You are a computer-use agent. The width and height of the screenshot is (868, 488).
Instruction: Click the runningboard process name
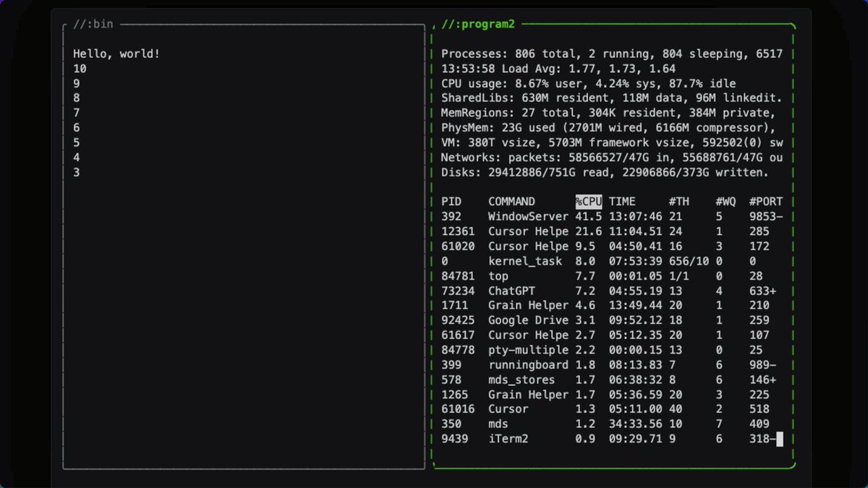528,364
